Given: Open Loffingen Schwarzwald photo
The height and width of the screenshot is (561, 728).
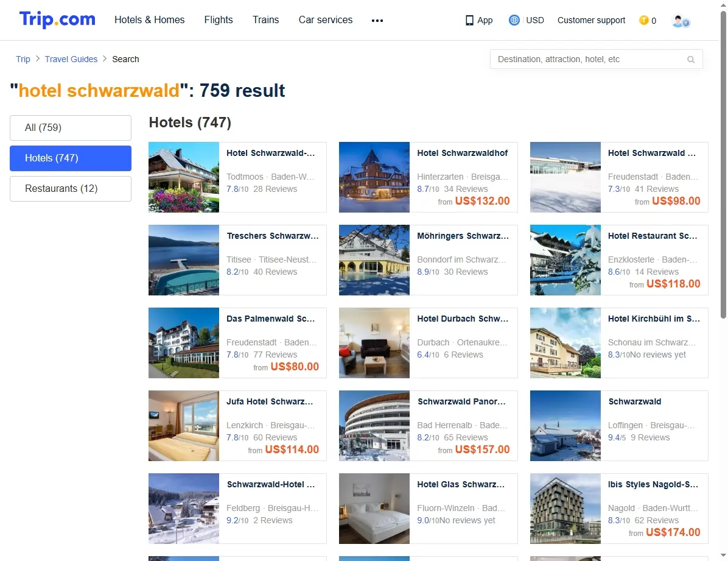Looking at the screenshot, I should coord(565,426).
